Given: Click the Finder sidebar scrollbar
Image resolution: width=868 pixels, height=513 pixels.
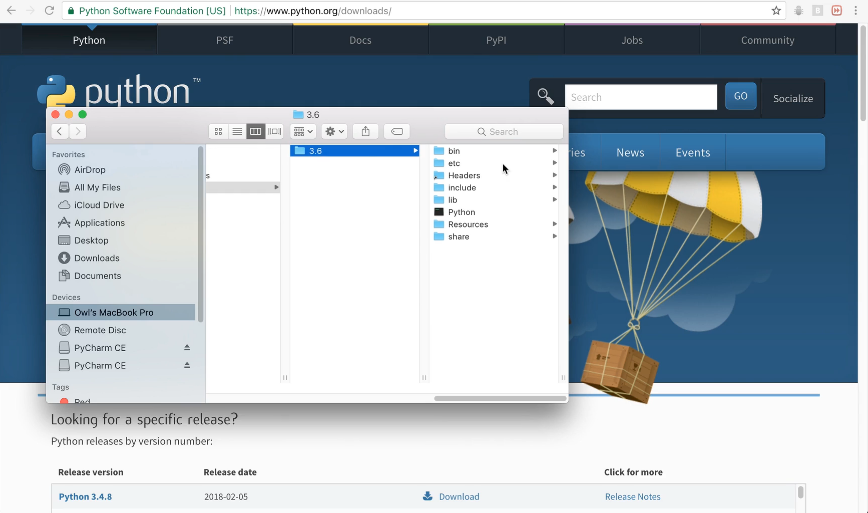Looking at the screenshot, I should pyautogui.click(x=200, y=234).
